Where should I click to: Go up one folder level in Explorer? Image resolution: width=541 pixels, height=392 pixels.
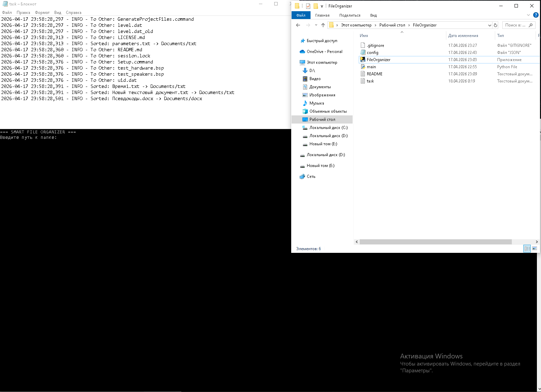coord(323,25)
